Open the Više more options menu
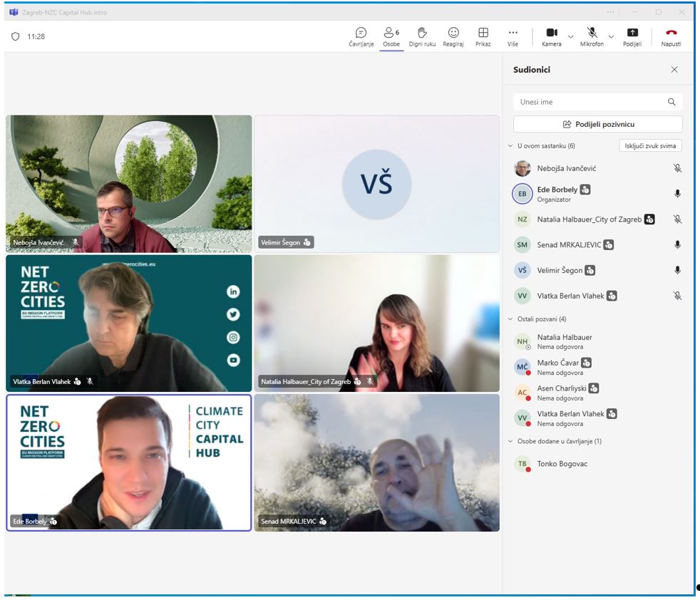700x600 pixels. [x=513, y=33]
